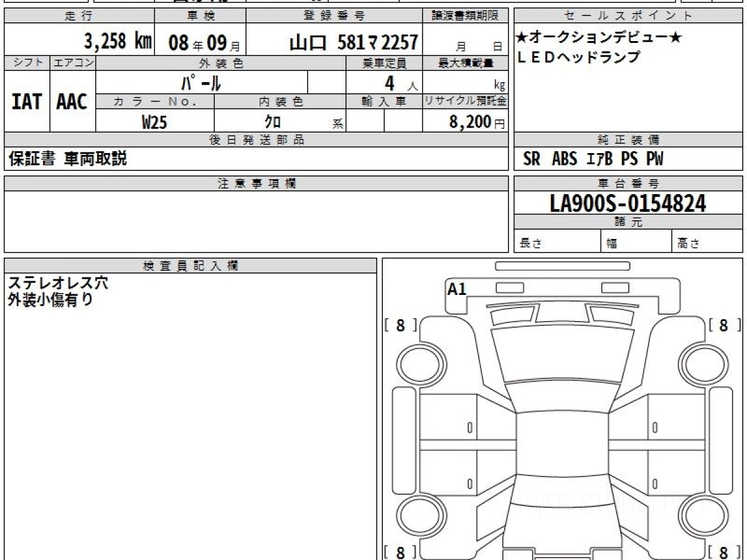The width and height of the screenshot is (747, 560).
Task: Select the inspection date 08年09月
Action: 204,43
